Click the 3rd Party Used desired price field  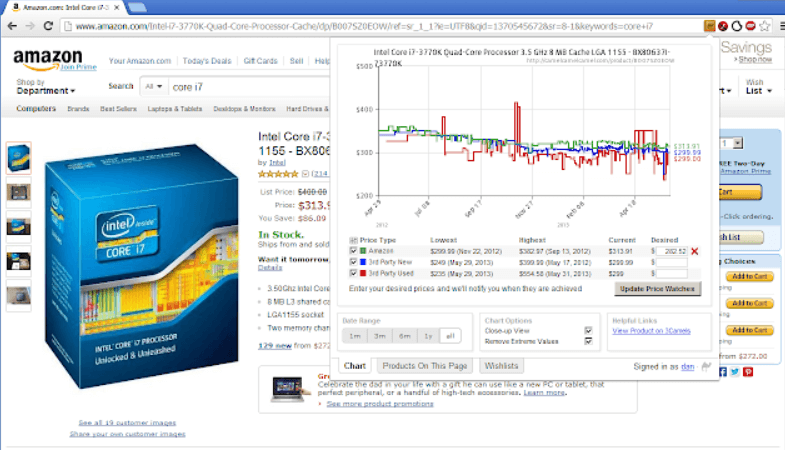(x=672, y=274)
